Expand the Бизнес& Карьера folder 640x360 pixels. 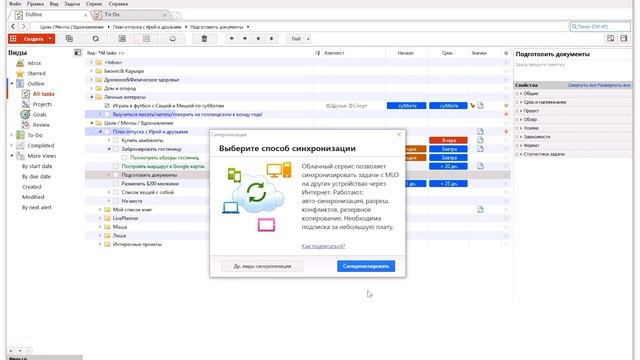tap(91, 71)
